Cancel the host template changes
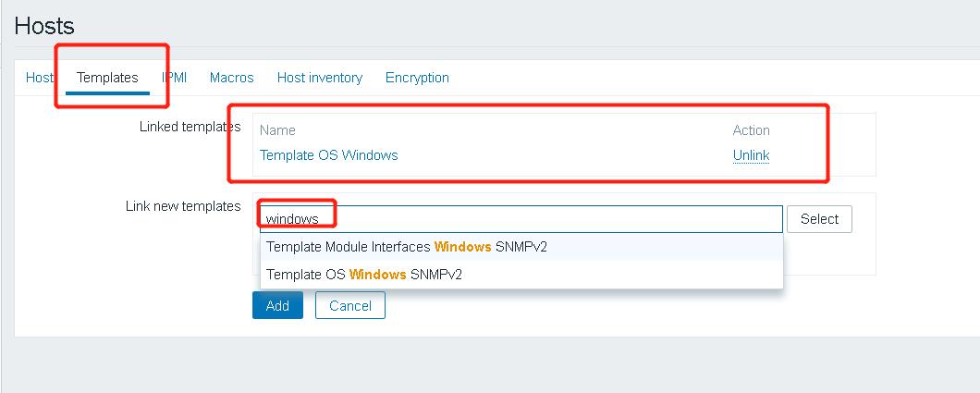This screenshot has width=980, height=393. click(x=350, y=305)
